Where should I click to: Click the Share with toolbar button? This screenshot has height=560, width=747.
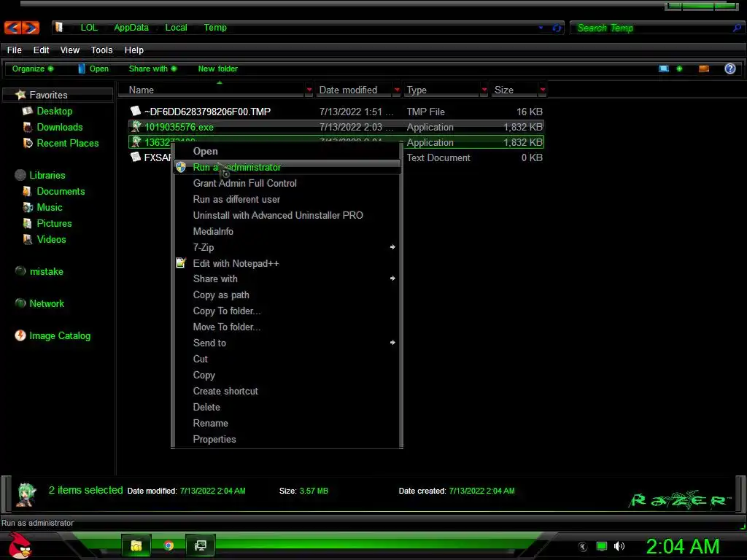(152, 69)
